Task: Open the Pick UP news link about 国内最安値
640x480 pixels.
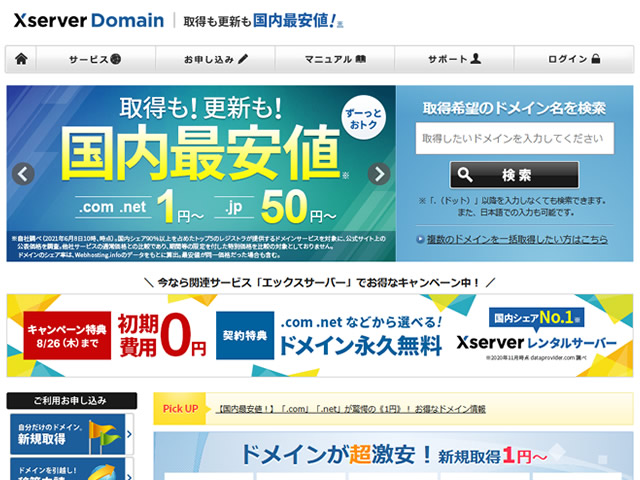Action: tap(351, 409)
